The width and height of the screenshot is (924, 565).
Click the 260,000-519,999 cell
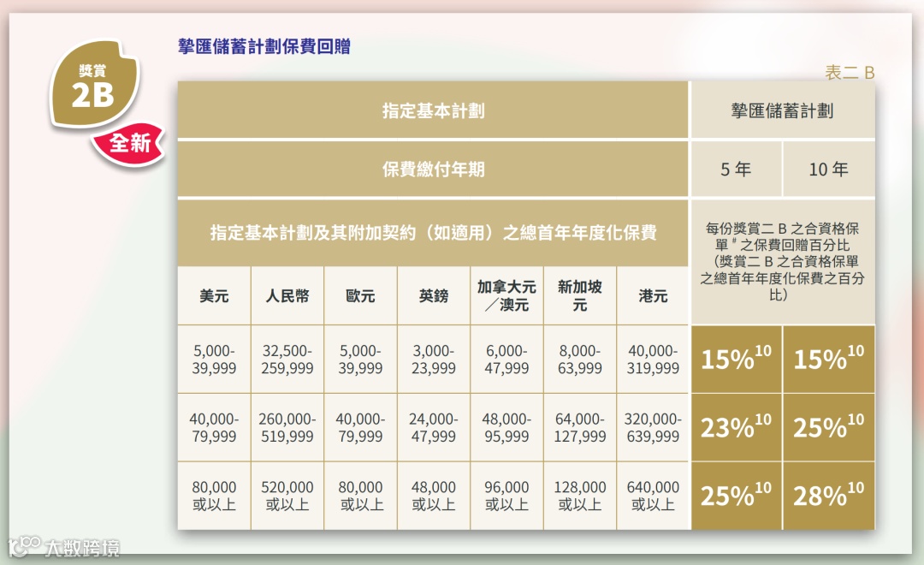click(x=287, y=427)
